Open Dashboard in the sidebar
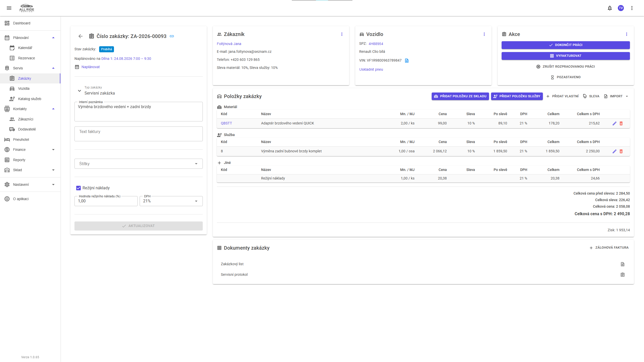The height and width of the screenshot is (362, 644). (30, 23)
